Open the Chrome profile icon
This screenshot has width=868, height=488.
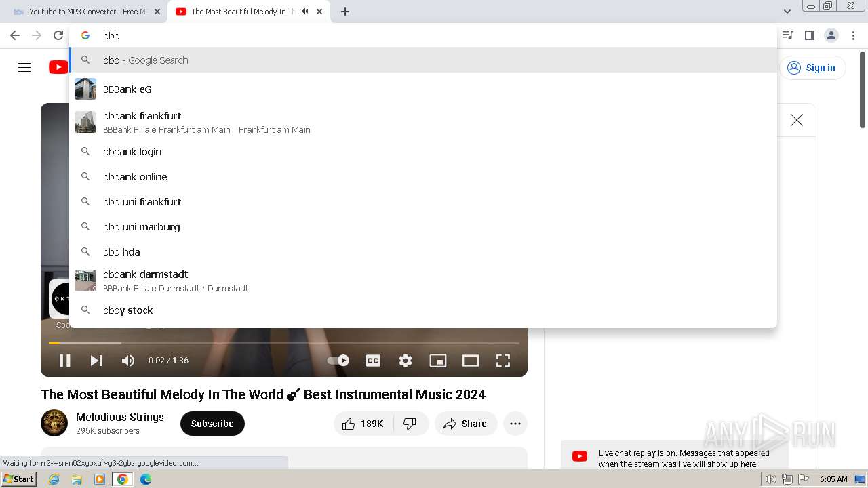click(x=831, y=35)
